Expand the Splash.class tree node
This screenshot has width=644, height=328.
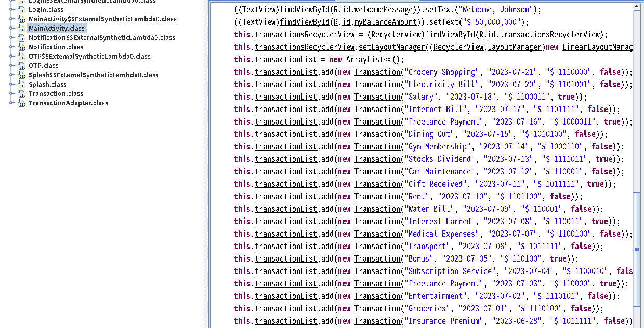coord(12,85)
